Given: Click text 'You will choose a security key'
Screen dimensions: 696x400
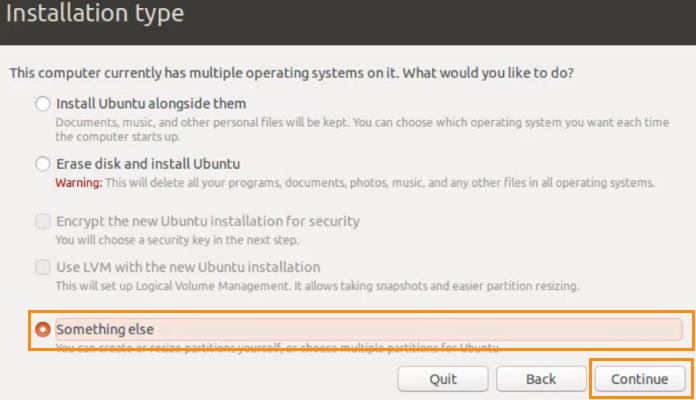Looking at the screenshot, I should pyautogui.click(x=177, y=240).
